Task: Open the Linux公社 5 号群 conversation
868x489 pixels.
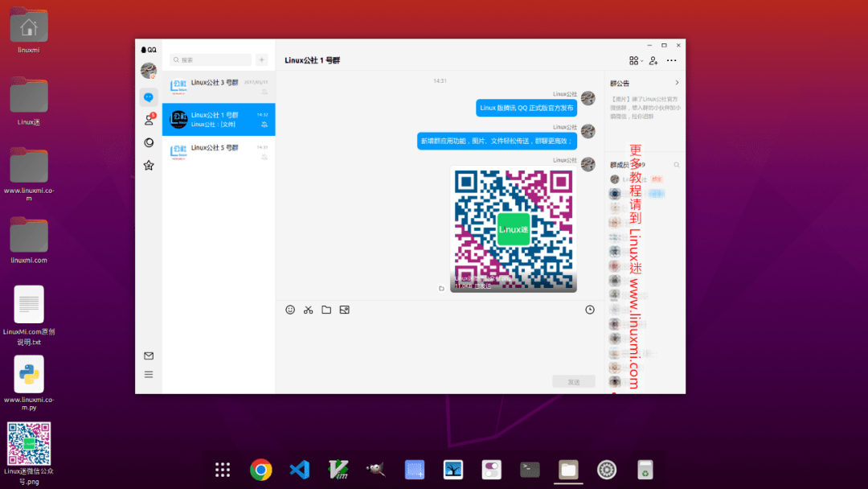Action: [219, 152]
